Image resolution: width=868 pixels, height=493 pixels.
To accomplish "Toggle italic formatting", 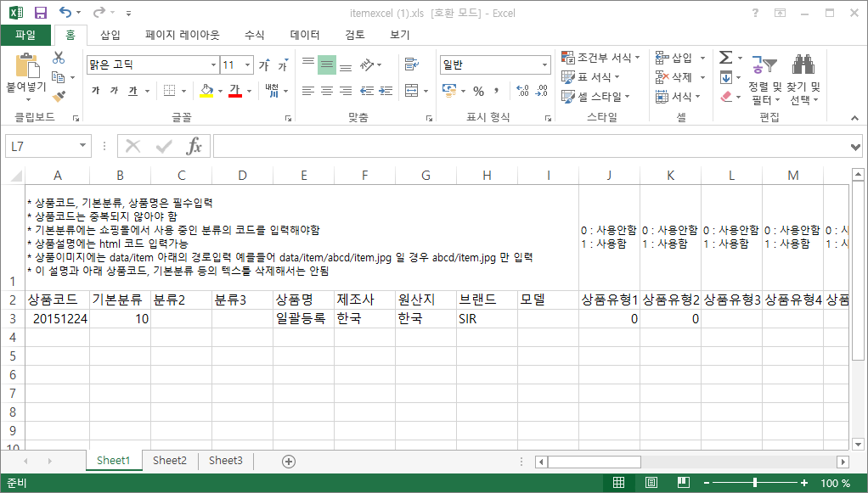I will [x=114, y=90].
